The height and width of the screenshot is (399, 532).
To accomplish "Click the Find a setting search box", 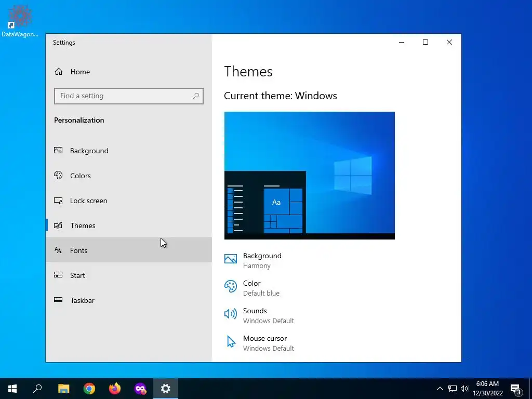I will (x=129, y=96).
